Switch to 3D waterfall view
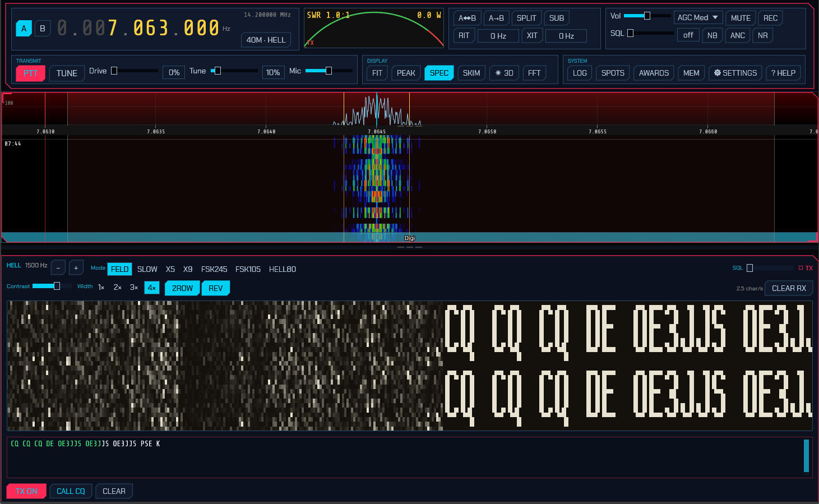The width and height of the screenshot is (819, 504). pos(505,73)
